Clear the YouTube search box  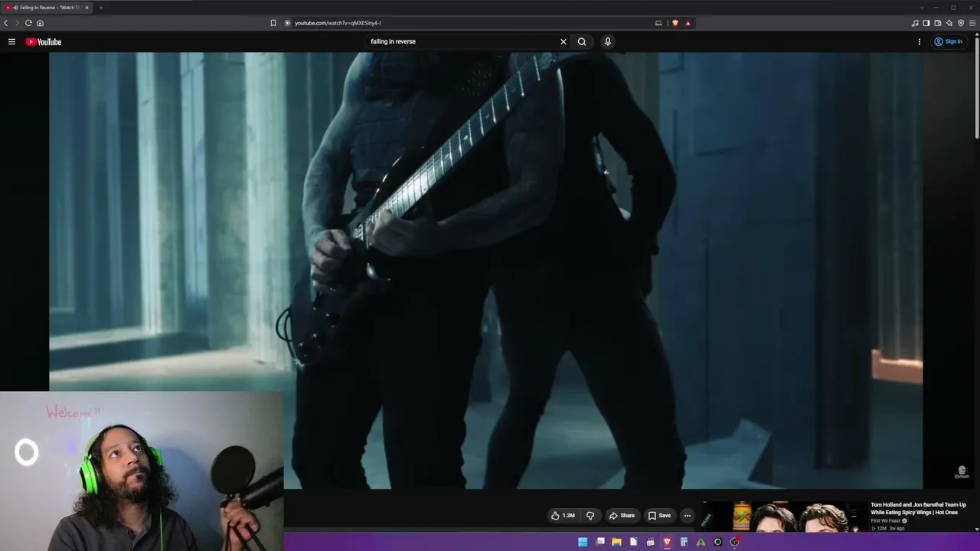[x=563, y=42]
